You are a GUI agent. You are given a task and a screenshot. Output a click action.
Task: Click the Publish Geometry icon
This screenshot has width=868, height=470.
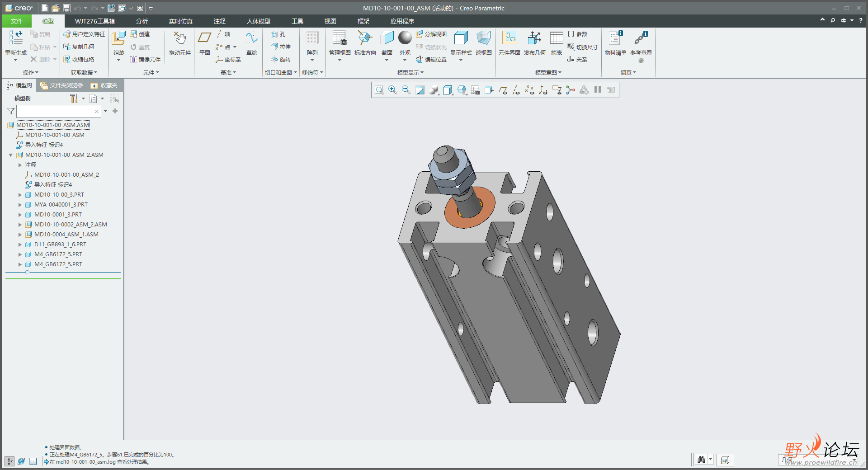click(x=534, y=38)
